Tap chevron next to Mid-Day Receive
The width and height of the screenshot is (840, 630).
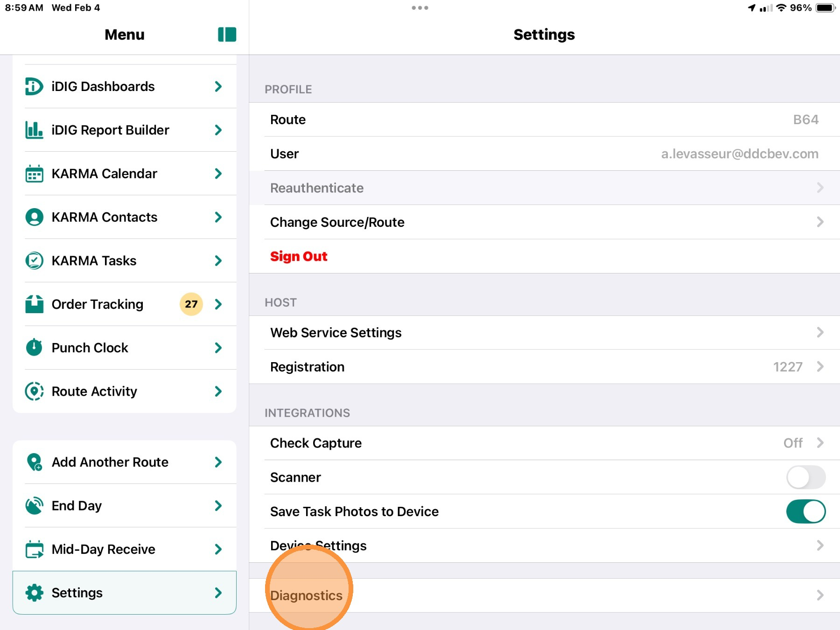218,549
